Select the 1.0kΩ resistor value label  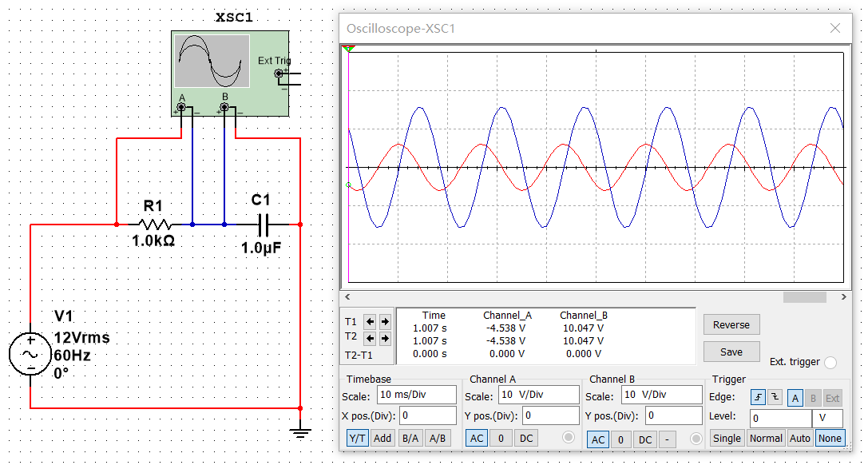[x=153, y=240]
